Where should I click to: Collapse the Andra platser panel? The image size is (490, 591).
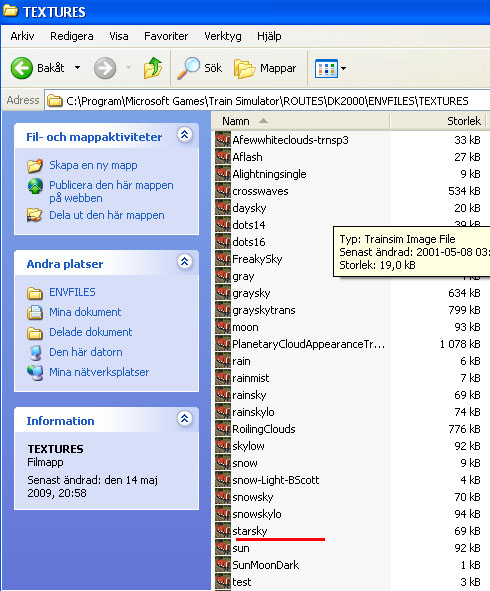185,261
